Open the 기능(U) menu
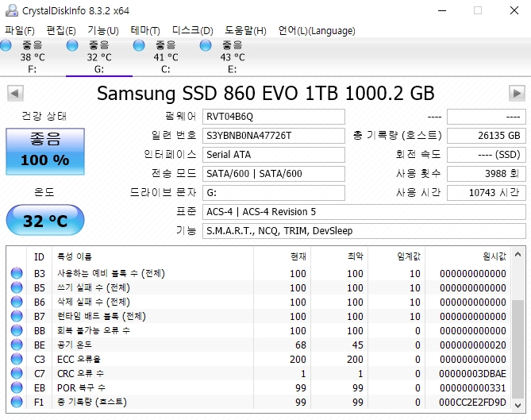This screenshot has width=531, height=420. pyautogui.click(x=103, y=31)
